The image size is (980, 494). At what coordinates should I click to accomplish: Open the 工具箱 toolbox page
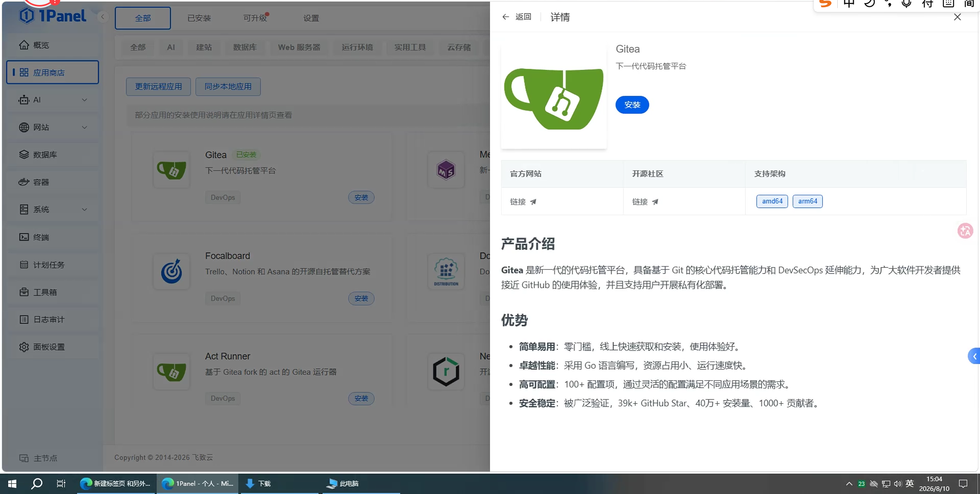(52, 292)
